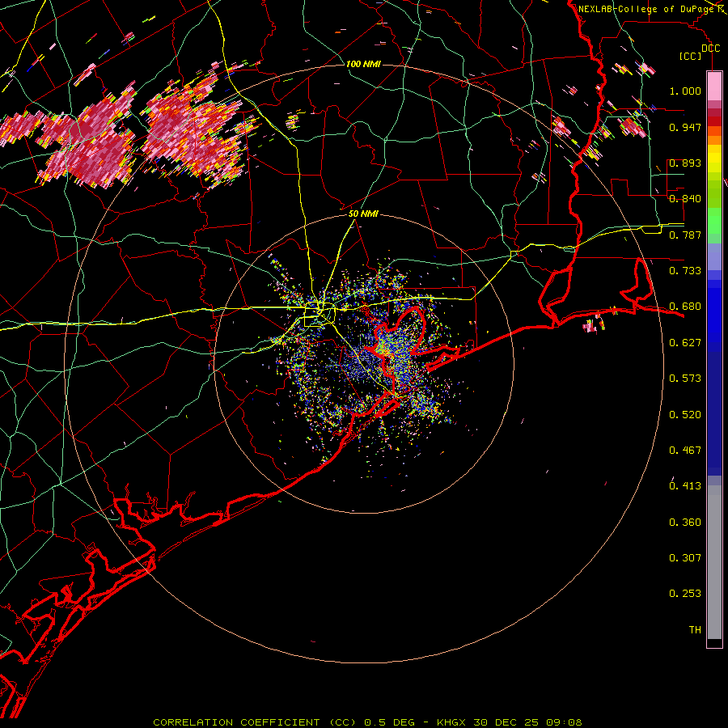This screenshot has height=728, width=728.
Task: Click the 0.787 legend value
Action: click(x=685, y=235)
